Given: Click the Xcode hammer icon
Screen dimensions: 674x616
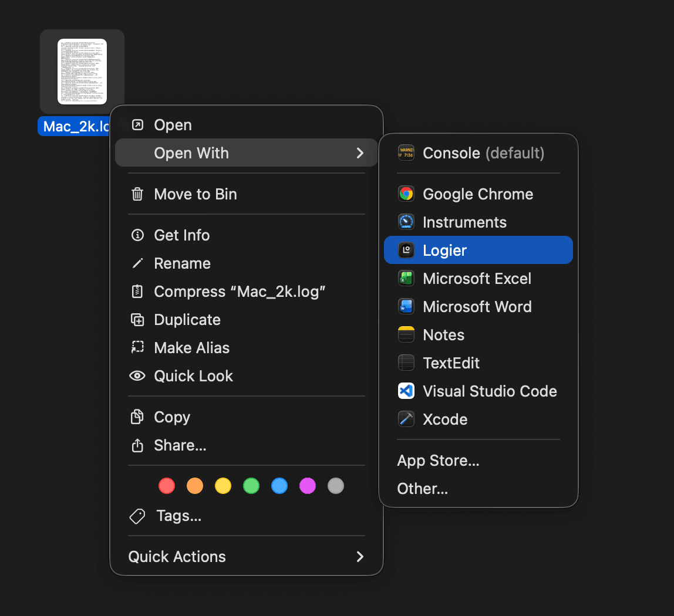Looking at the screenshot, I should click(406, 419).
